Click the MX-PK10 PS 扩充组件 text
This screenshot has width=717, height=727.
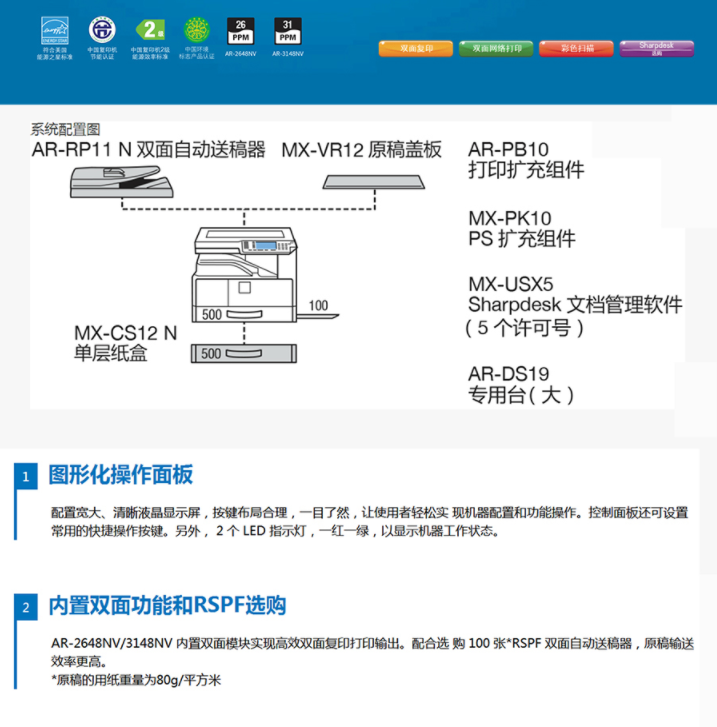(522, 229)
